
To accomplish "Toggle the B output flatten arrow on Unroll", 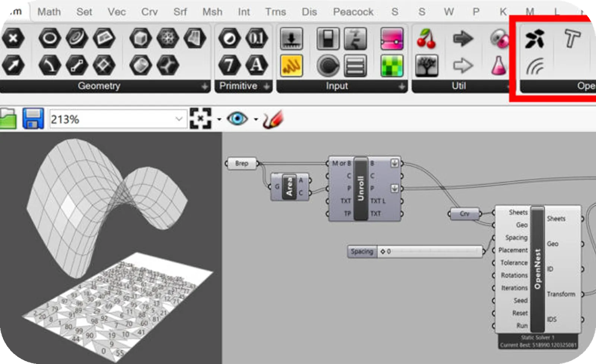I will pos(394,163).
